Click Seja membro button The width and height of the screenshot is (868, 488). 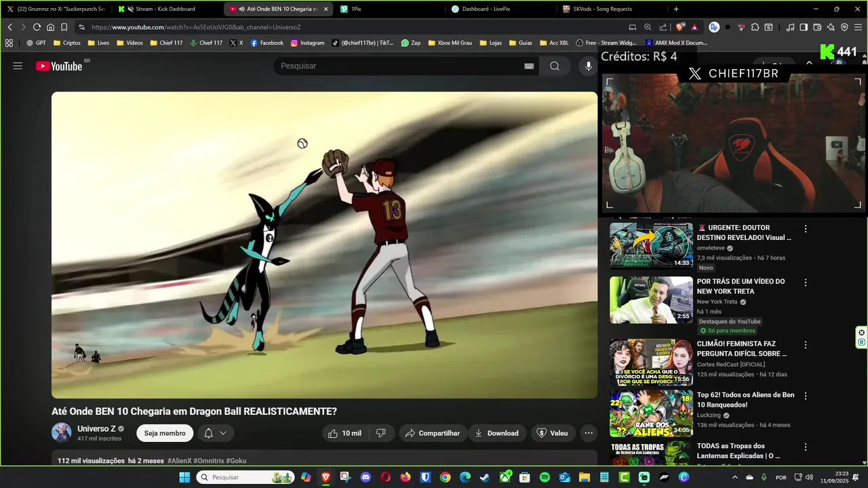[x=165, y=433]
